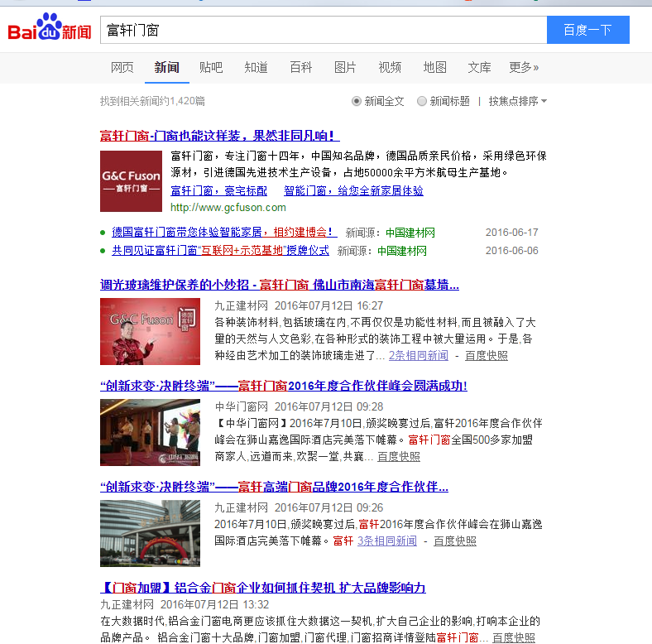Click the date 2016-06-06
Image resolution: width=652 pixels, height=644 pixels.
(x=512, y=251)
